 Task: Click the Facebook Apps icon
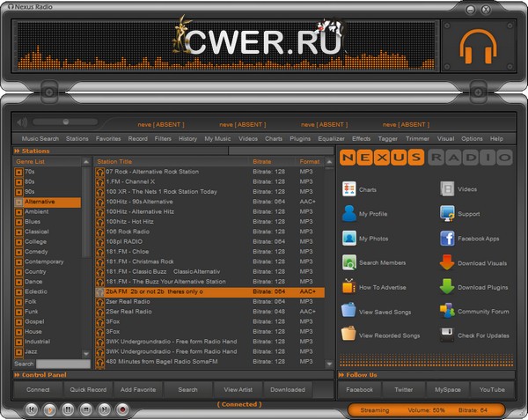[x=447, y=239]
